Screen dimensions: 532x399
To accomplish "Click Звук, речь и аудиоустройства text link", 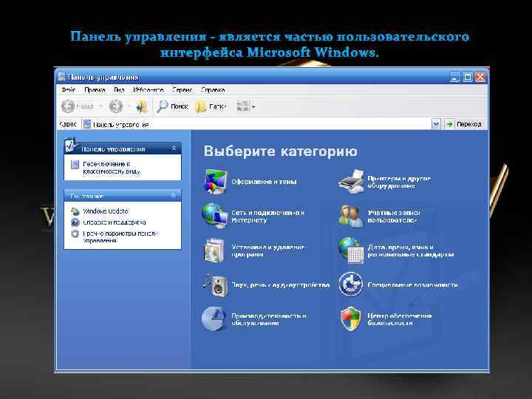I will (x=281, y=284).
